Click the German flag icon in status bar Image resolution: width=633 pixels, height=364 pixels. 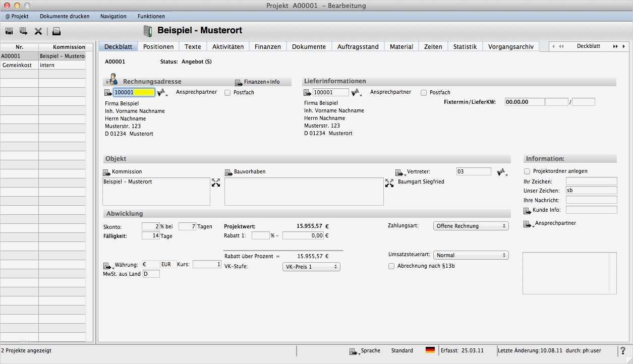point(430,350)
